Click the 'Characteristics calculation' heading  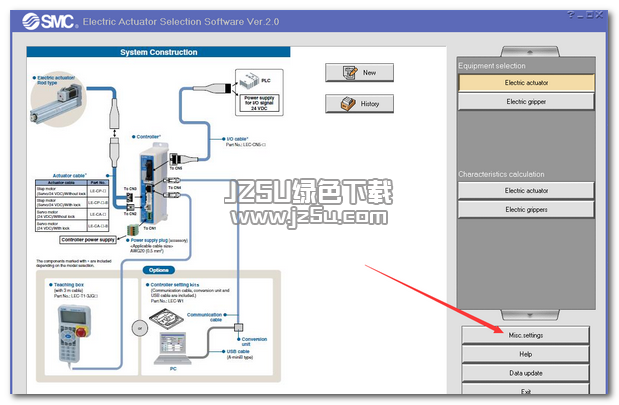pyautogui.click(x=501, y=174)
